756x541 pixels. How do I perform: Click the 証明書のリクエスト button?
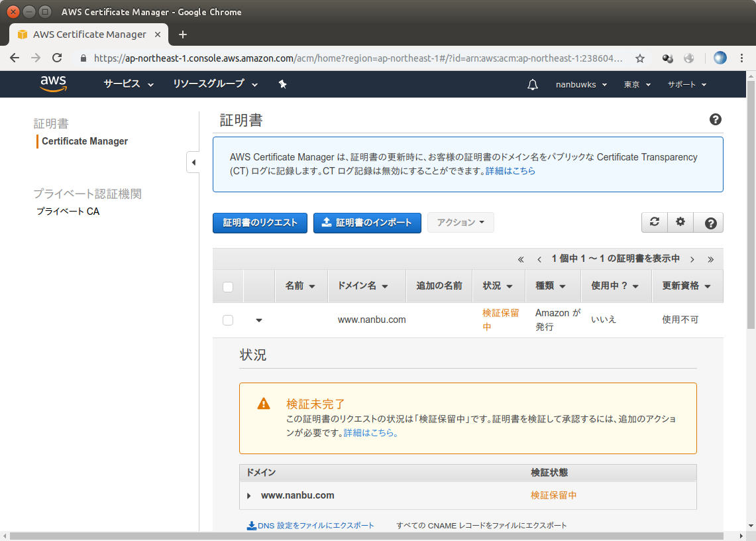coord(260,223)
